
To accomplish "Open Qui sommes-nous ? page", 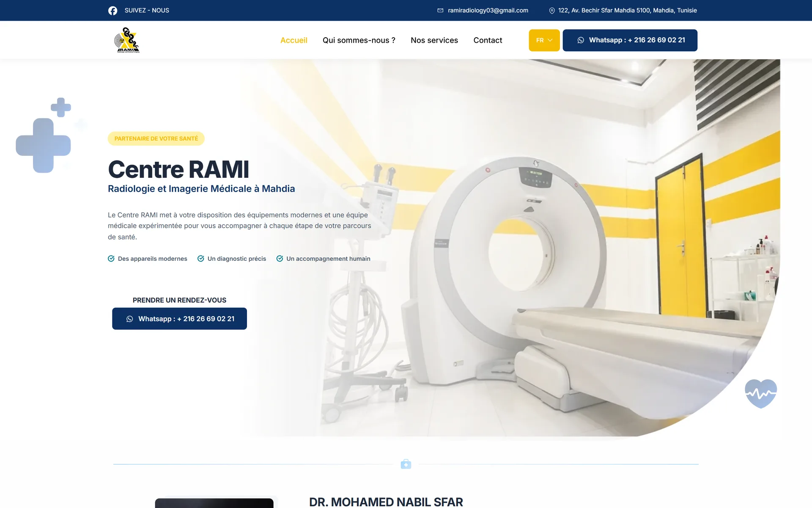I will click(x=359, y=40).
